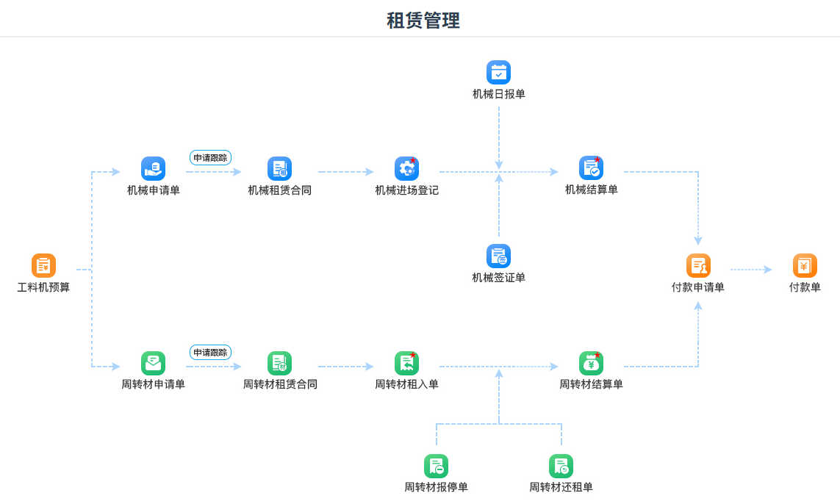Viewport: 840px width, 504px height.
Task: Open the 周转材结算单 money bag icon
Action: coord(592,363)
